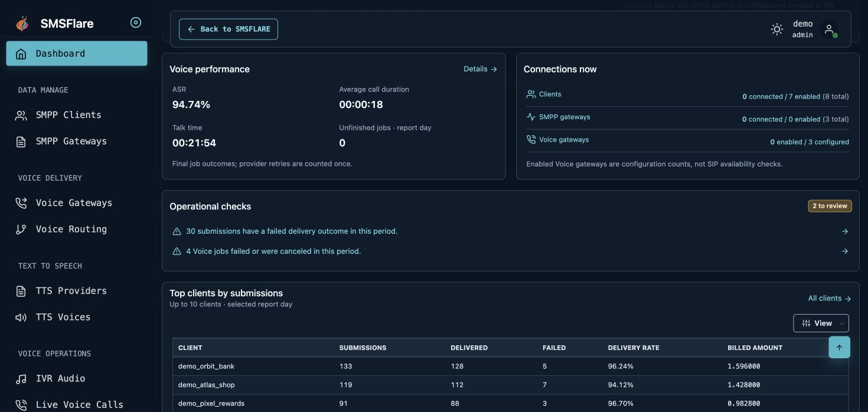Open IVR Audio page
This screenshot has height=412, width=868.
[x=77, y=378]
